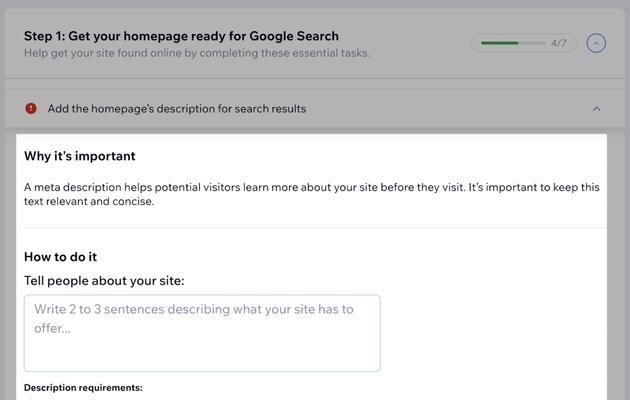The height and width of the screenshot is (400, 630).
Task: Click the 'Why it's important' heading
Action: (80, 156)
